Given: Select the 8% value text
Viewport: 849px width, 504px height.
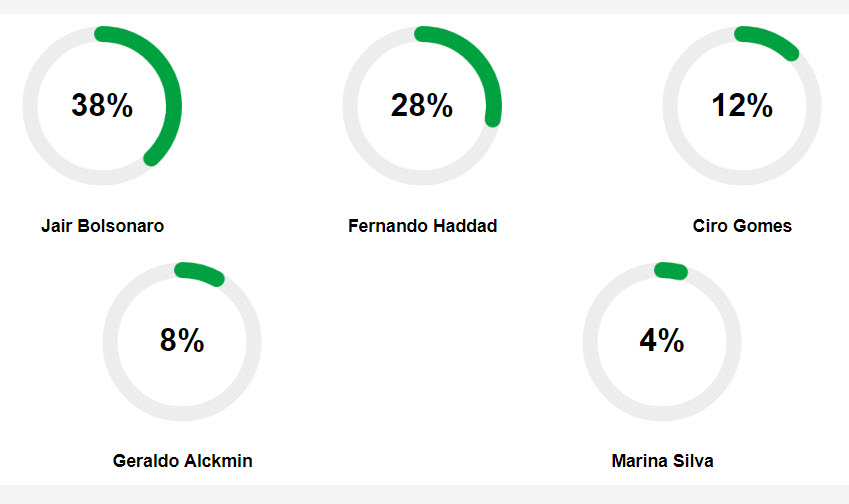Looking at the screenshot, I should coord(182,341).
